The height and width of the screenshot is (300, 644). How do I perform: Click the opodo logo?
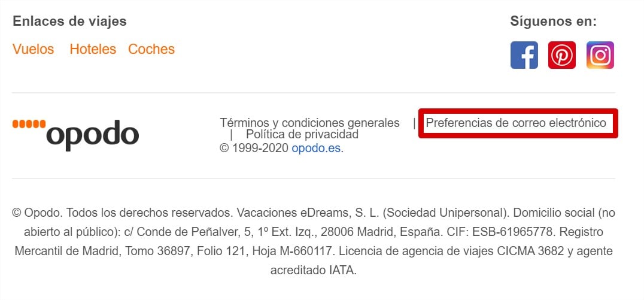tap(92, 135)
